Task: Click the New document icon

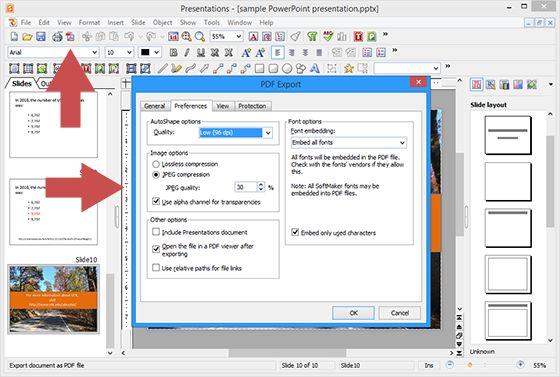Action: 14,37
